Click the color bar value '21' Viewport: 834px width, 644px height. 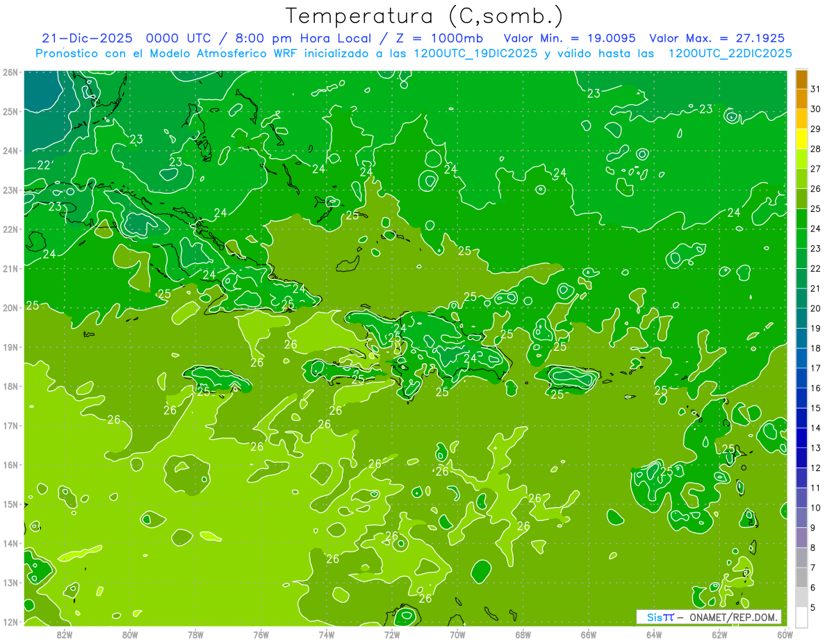point(815,288)
